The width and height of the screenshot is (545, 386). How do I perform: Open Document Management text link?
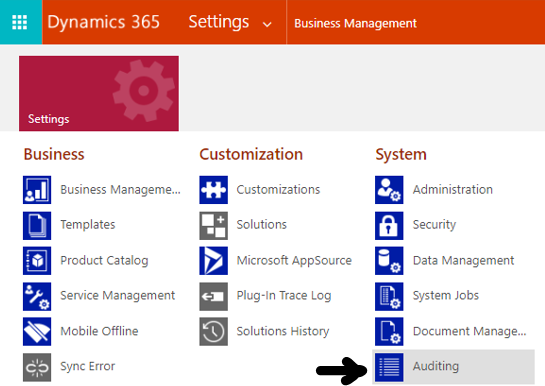pyautogui.click(x=470, y=331)
